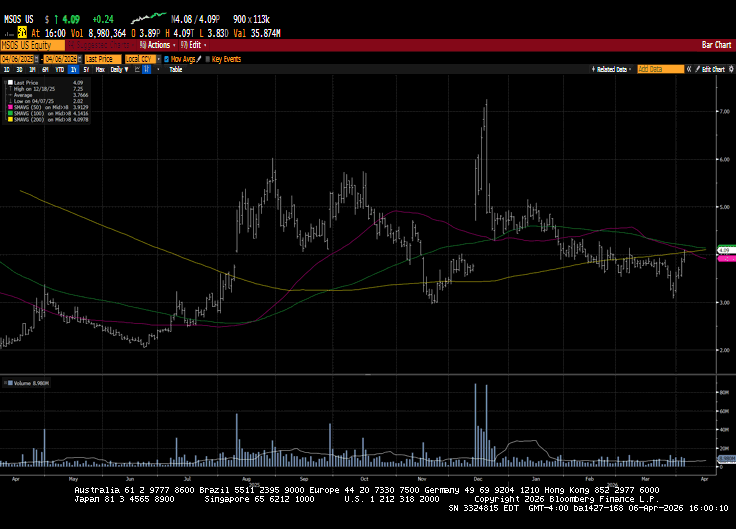This screenshot has width=736, height=529.
Task: Select the highlighted bar chart type icon
Action: click(x=146, y=69)
